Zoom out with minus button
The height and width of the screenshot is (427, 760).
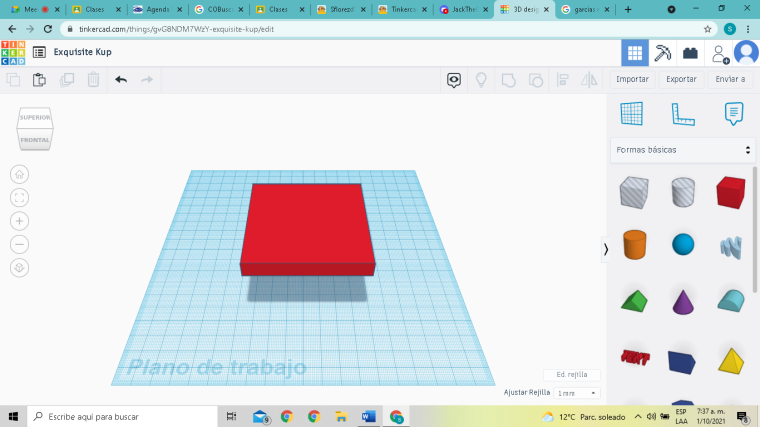coord(19,244)
